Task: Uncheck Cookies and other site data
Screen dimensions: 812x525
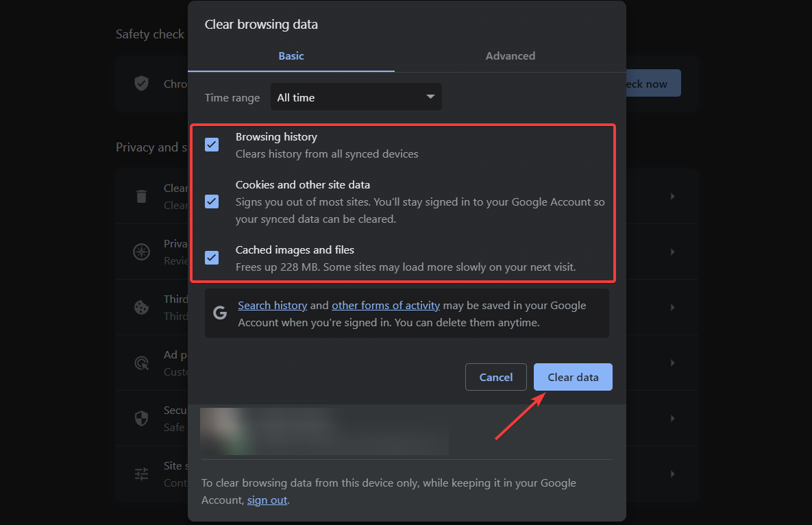Action: 212,202
